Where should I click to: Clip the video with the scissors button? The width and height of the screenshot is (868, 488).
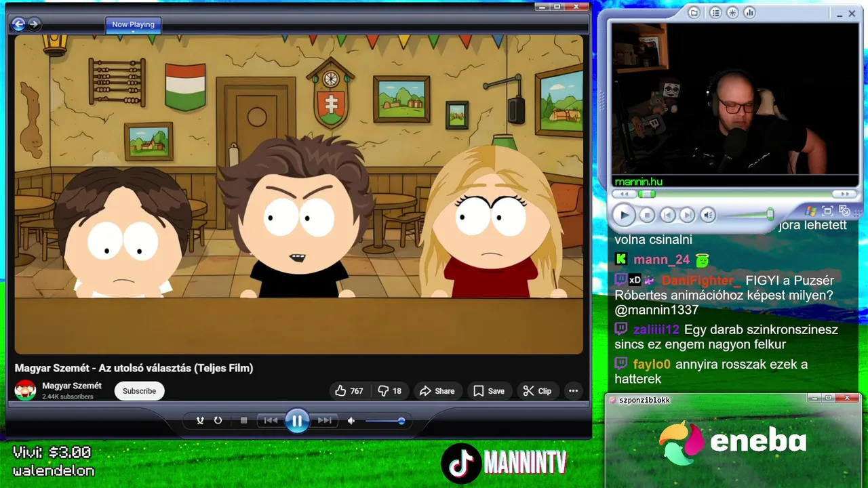coord(537,391)
